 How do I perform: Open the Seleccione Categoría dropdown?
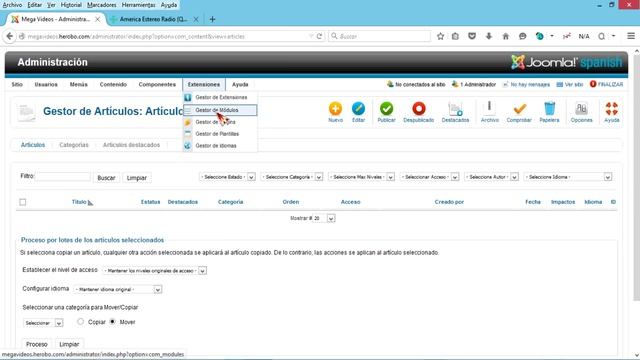[292, 177]
